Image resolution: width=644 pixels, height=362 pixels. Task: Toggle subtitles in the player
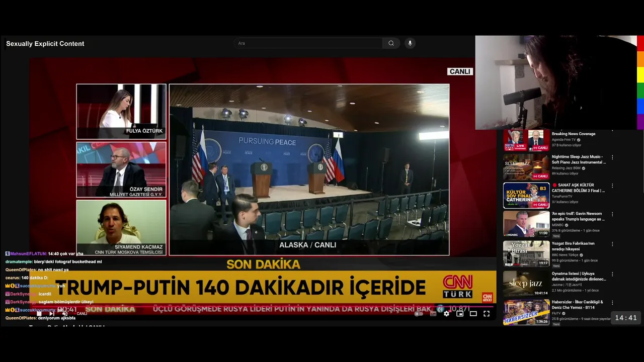point(433,314)
